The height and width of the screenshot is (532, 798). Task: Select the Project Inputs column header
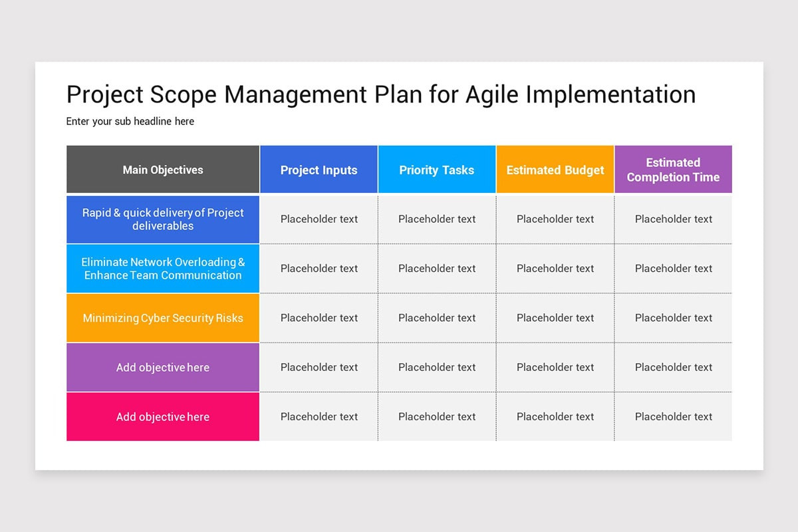319,170
